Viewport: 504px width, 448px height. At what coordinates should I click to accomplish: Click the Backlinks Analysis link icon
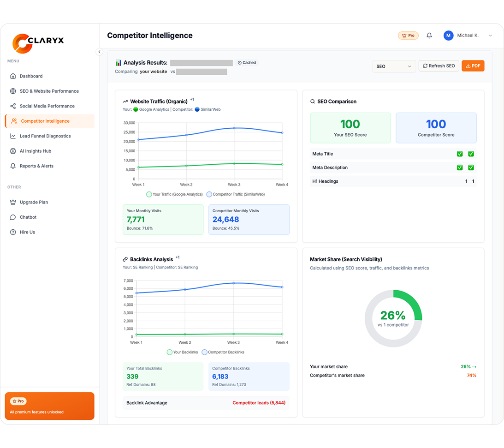125,259
